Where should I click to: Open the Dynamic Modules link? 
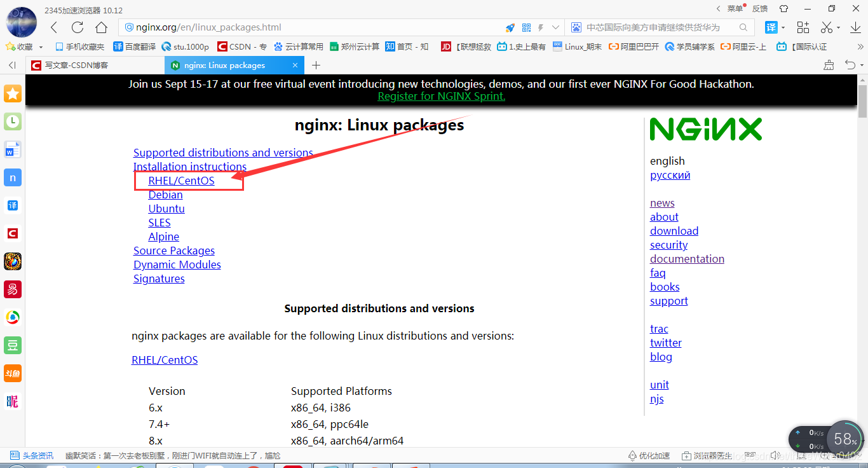(x=177, y=265)
